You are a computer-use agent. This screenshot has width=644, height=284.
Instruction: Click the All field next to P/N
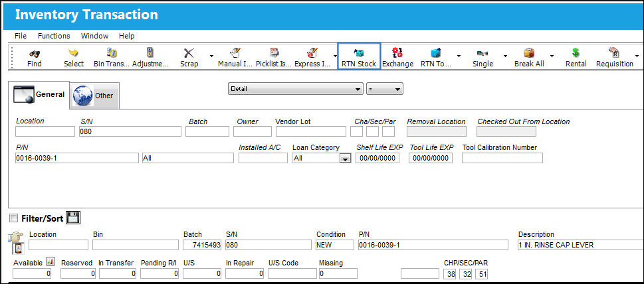click(x=187, y=158)
